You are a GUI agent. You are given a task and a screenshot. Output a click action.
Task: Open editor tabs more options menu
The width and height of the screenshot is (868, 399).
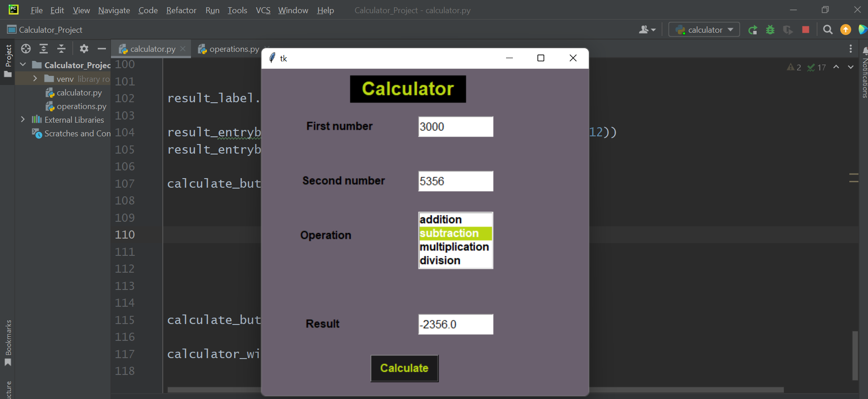(851, 49)
